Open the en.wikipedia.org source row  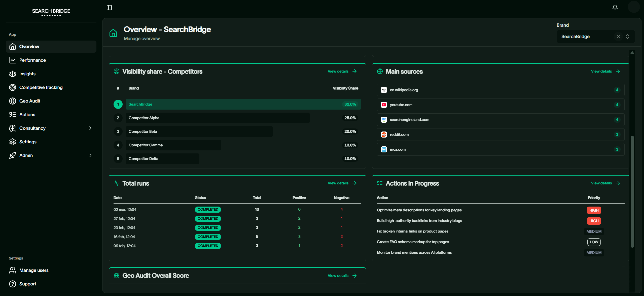pos(500,90)
